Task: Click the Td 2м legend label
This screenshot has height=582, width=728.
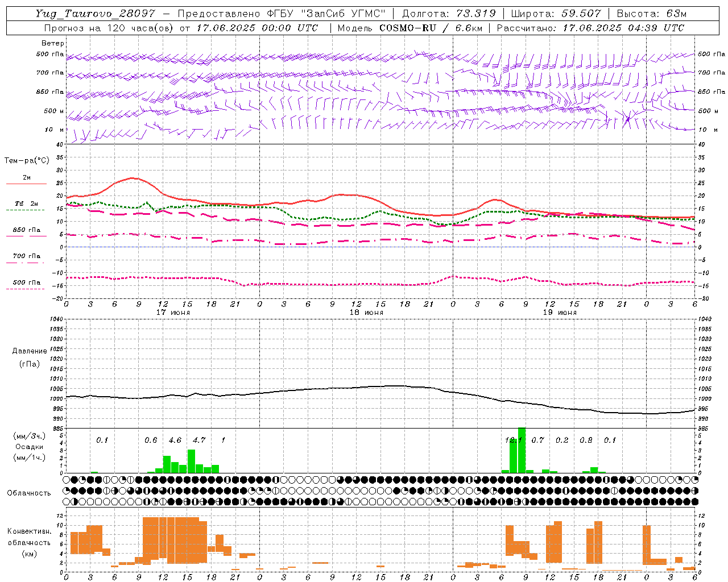Action: [x=26, y=203]
